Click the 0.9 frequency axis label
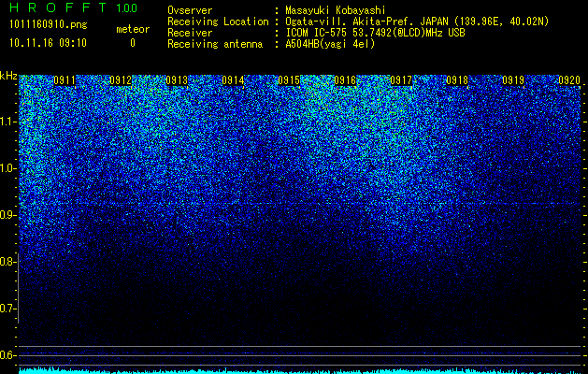The image size is (588, 374). [x=8, y=215]
